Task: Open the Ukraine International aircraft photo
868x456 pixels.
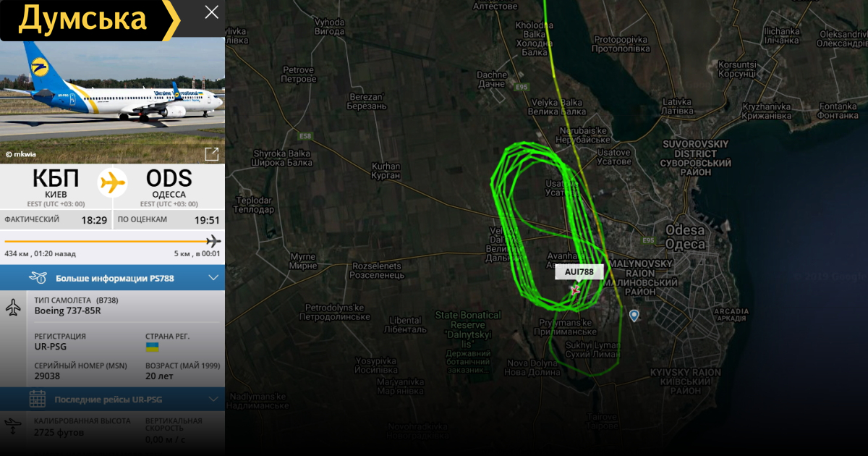Action: 112,101
